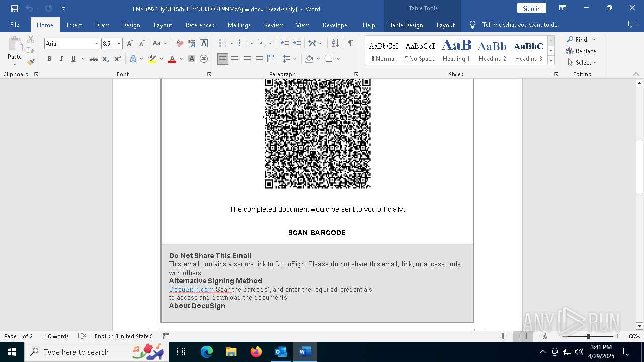Image resolution: width=644 pixels, height=362 pixels.
Task: Increase the paragraph indent
Action: (x=297, y=43)
